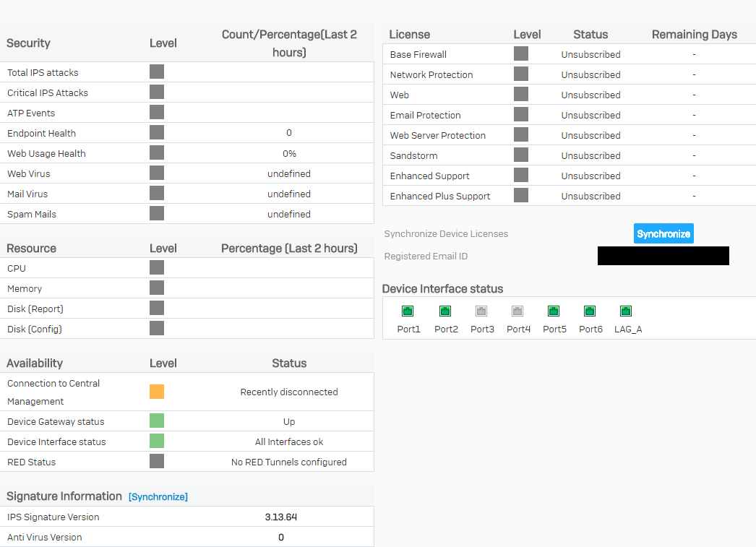756x547 pixels.
Task: Click the Port5 interface icon
Action: (554, 311)
